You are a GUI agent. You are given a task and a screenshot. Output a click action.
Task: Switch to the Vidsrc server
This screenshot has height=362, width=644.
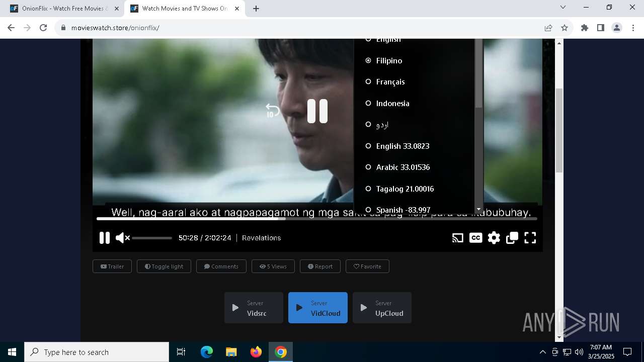tap(254, 308)
